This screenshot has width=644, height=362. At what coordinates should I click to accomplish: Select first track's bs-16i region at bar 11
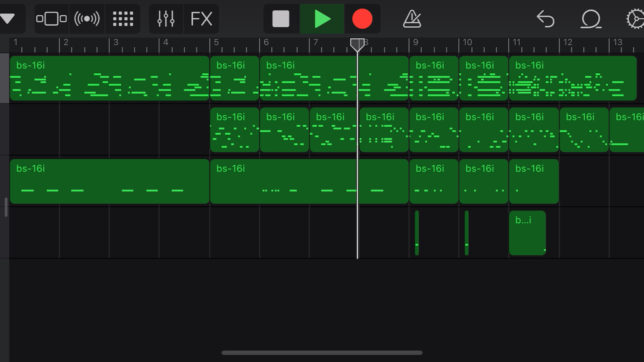573,78
